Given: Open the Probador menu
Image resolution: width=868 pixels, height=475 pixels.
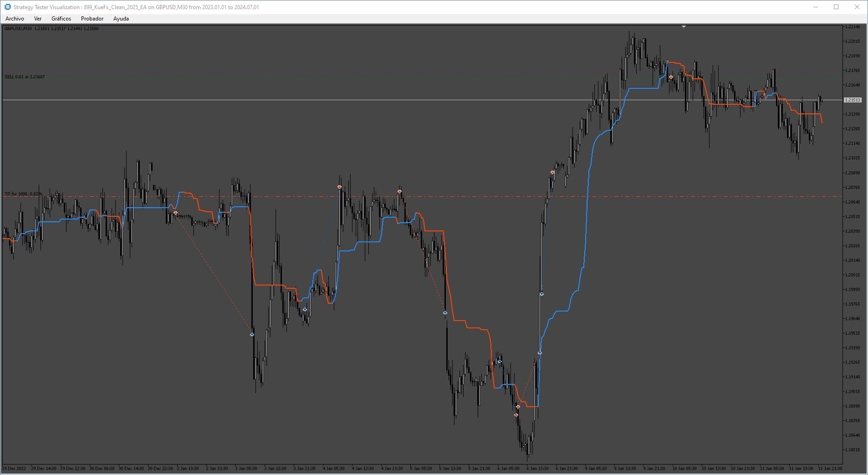Looking at the screenshot, I should 92,19.
